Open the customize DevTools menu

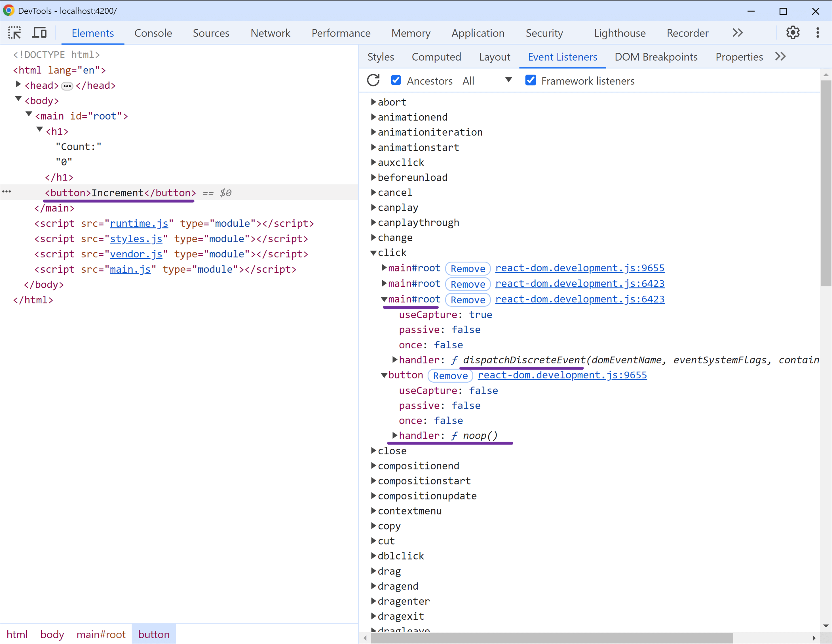[818, 33]
